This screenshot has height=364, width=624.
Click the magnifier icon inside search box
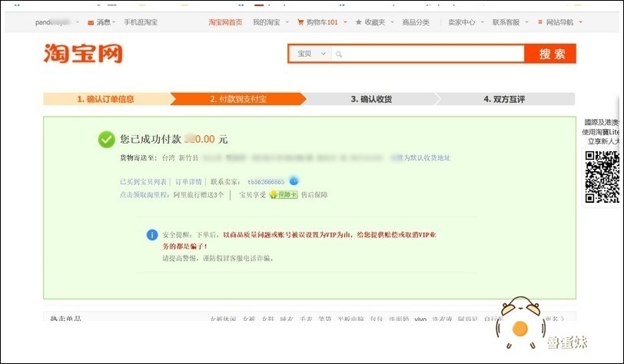pyautogui.click(x=339, y=54)
